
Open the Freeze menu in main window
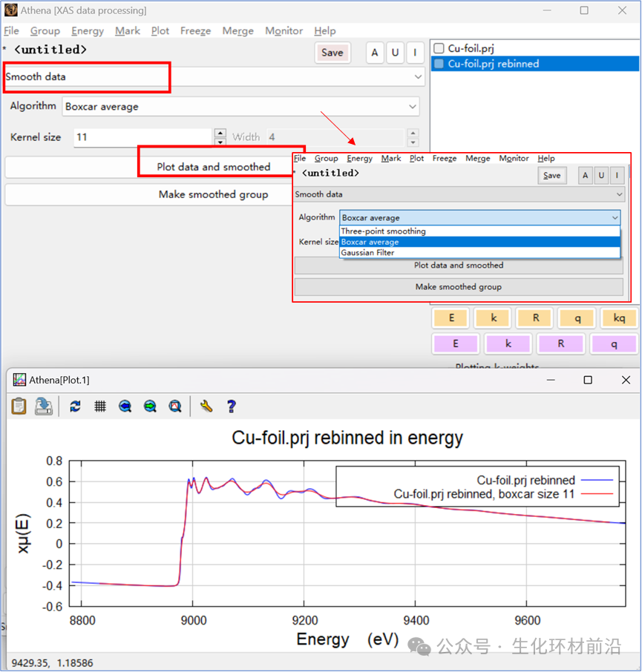(195, 31)
